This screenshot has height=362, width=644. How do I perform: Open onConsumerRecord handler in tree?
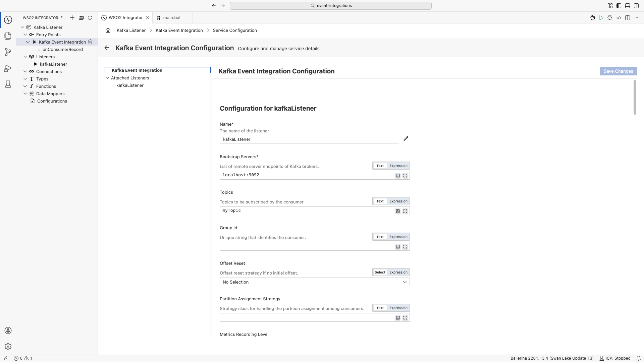tap(62, 49)
